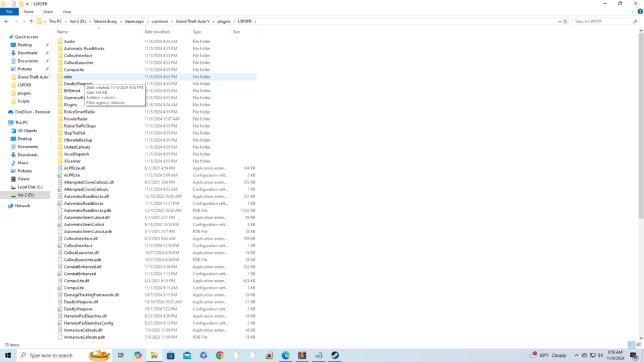Jump to SteamLibrary in address path
Viewport: 644px width, 362px height.
tap(105, 21)
